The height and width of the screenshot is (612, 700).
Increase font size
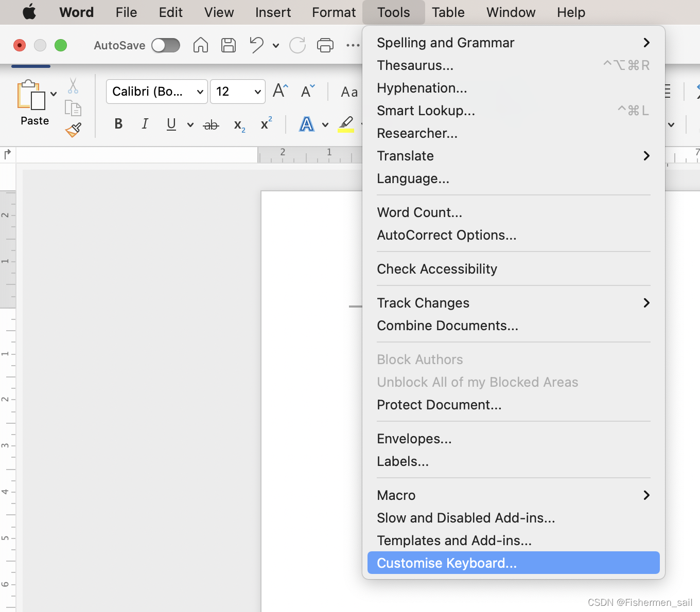281,91
